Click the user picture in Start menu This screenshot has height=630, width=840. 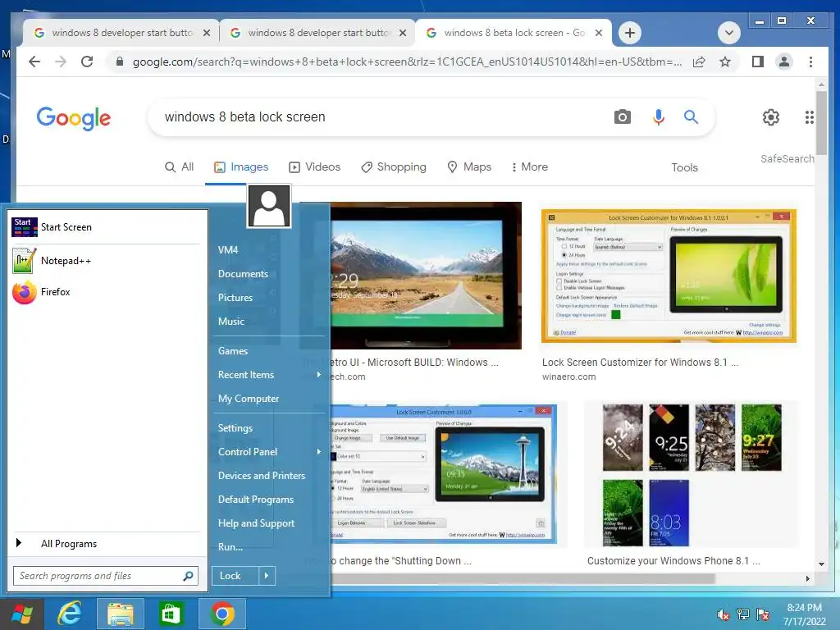269,206
